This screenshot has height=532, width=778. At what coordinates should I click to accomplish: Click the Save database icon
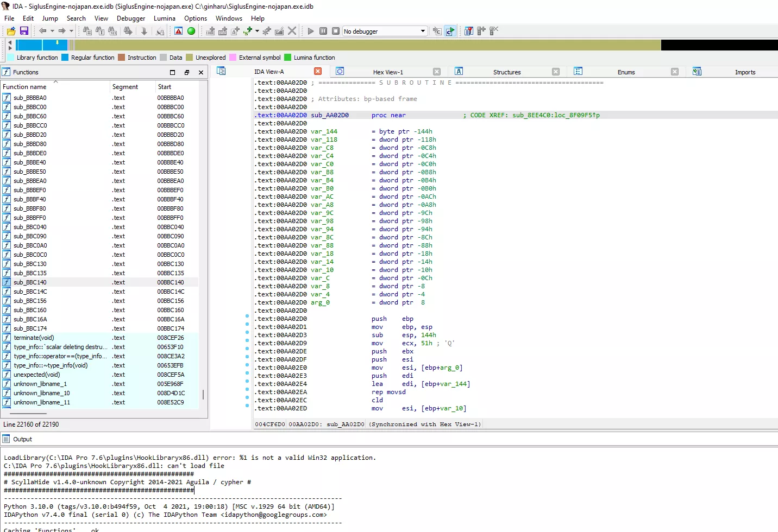(24, 31)
